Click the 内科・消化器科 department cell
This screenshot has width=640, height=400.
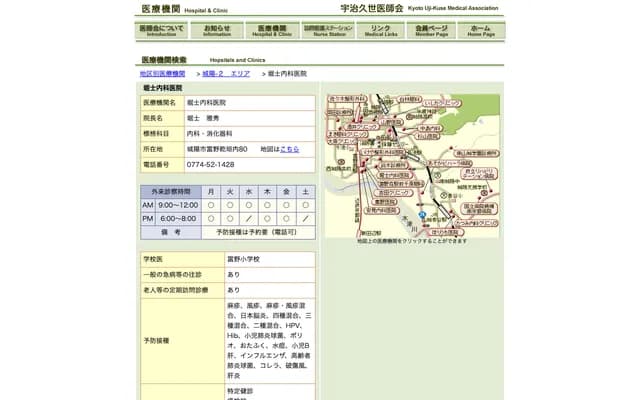tap(250, 134)
